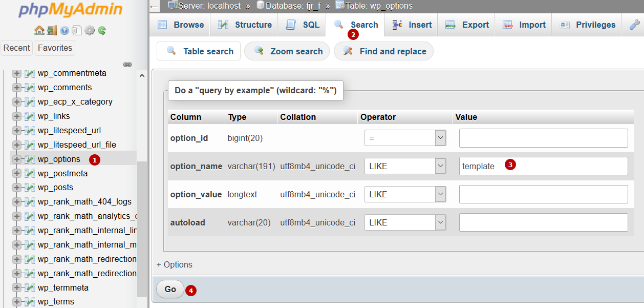
Task: Click the wrench icon at toolbar's right end
Action: tap(635, 24)
